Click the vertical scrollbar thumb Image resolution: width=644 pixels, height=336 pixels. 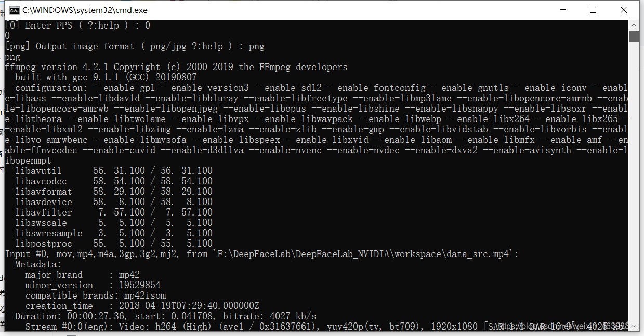click(634, 36)
